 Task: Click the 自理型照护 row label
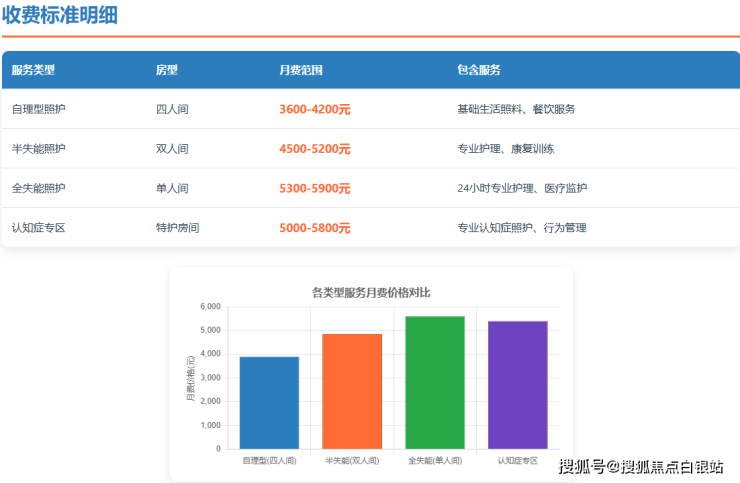click(x=38, y=109)
